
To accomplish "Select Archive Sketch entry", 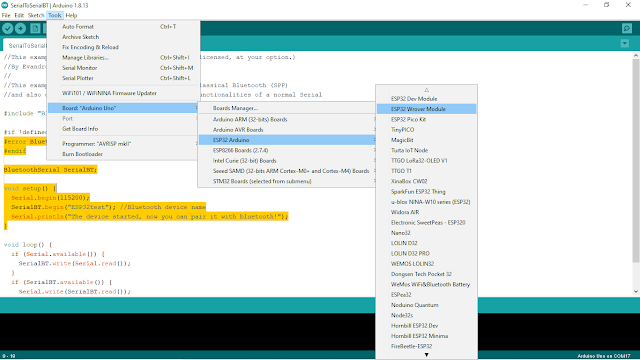I will tap(123, 37).
